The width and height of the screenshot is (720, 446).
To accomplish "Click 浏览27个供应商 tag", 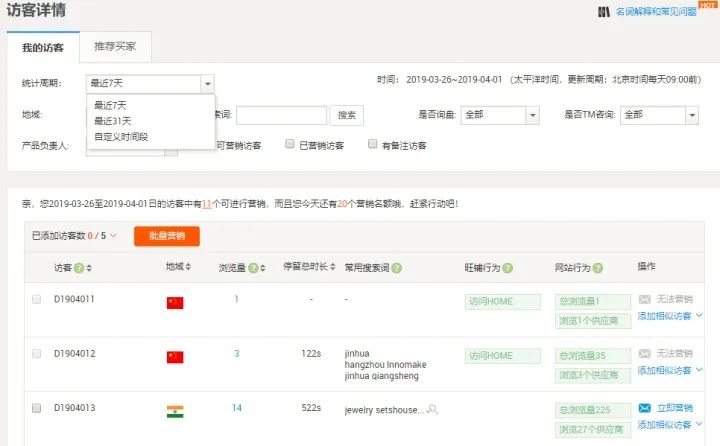I will [x=593, y=430].
